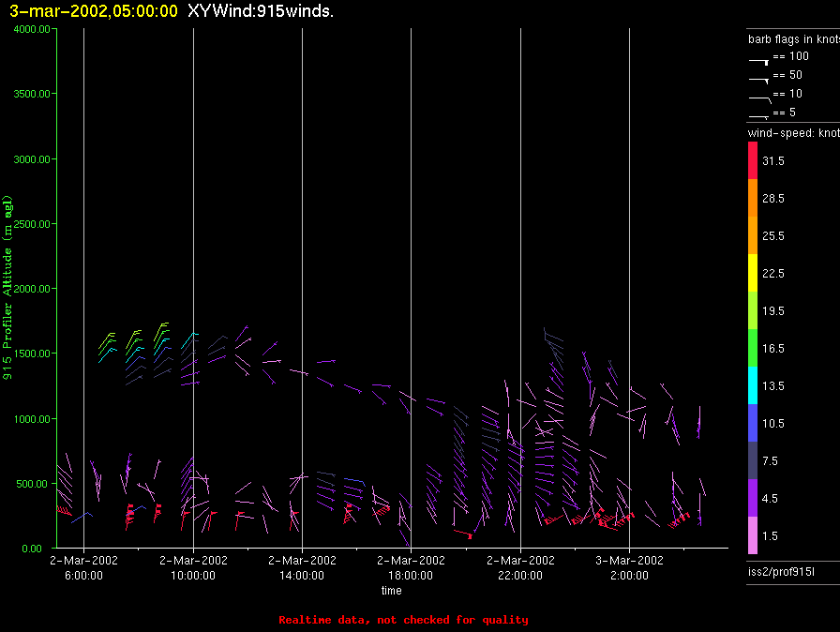Click the 16.5 wind-speed value label
840x632 pixels.
[773, 349]
